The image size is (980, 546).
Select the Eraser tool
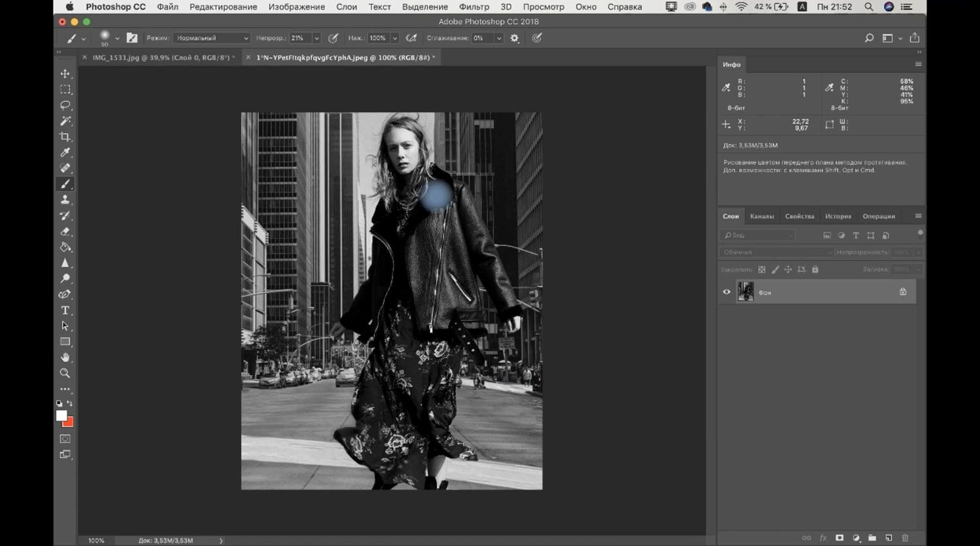point(65,232)
